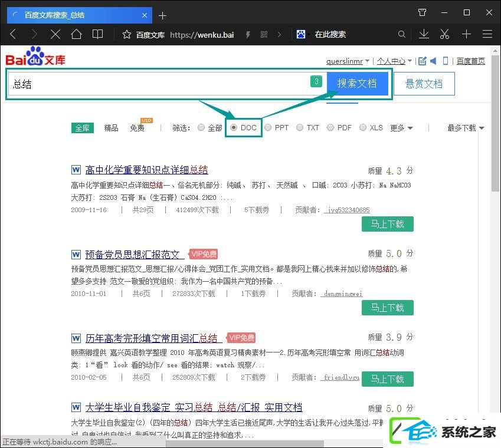Click Word icon beside 预备党员思想汇报范文
This screenshot has height=448, width=501.
(76, 254)
